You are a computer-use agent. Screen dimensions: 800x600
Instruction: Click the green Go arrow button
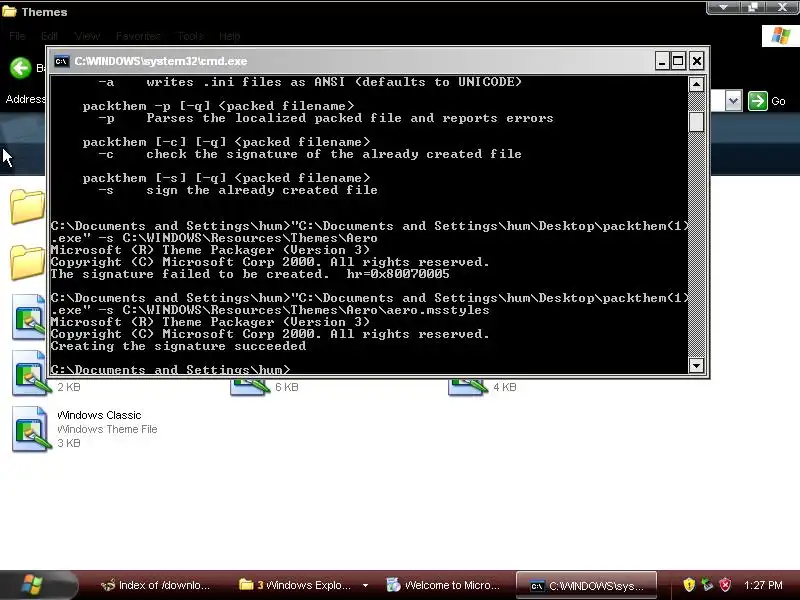click(758, 101)
